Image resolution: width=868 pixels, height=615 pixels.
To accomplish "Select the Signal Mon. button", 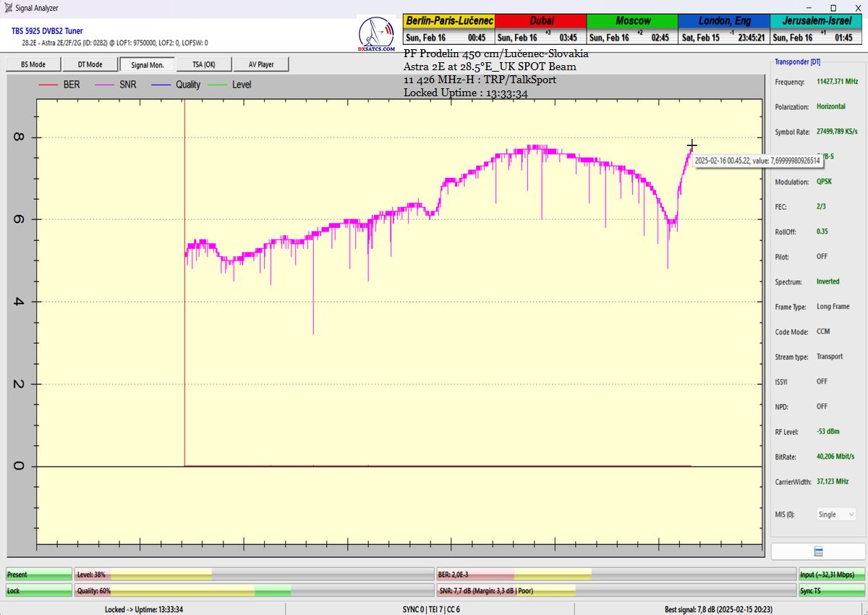I will [x=148, y=64].
